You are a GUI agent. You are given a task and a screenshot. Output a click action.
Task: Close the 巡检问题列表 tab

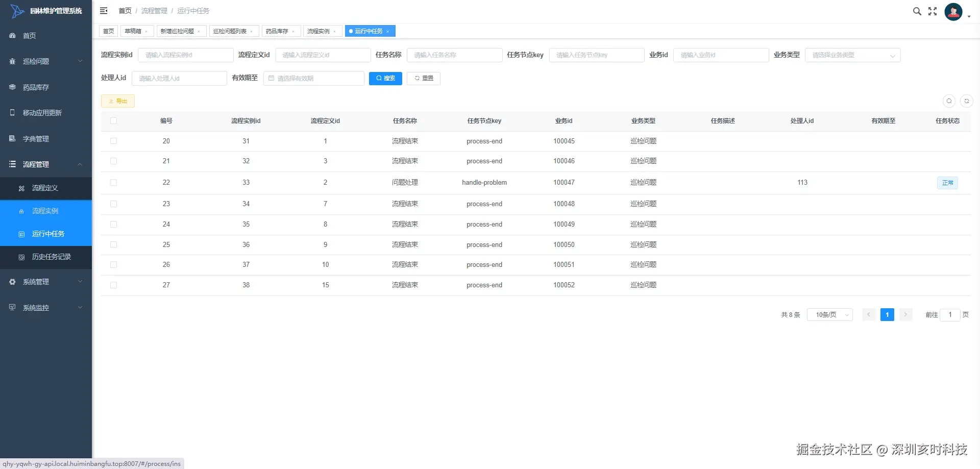tap(252, 32)
